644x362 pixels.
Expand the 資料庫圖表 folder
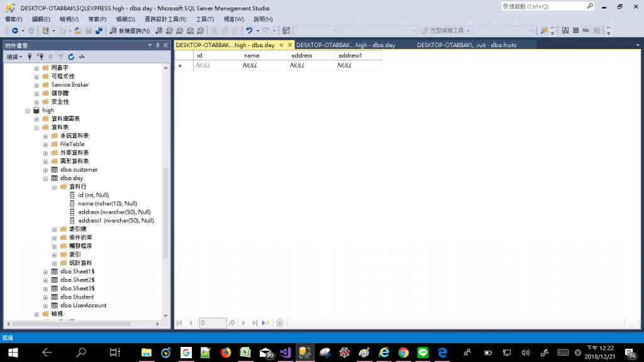[36, 119]
